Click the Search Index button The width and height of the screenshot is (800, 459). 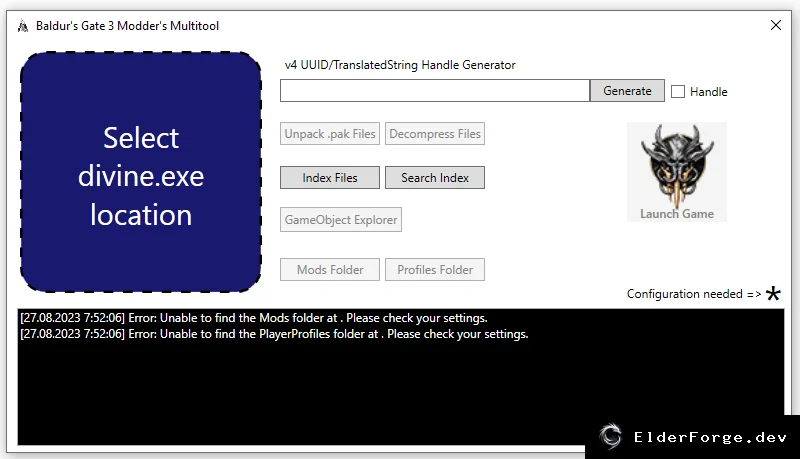point(435,177)
